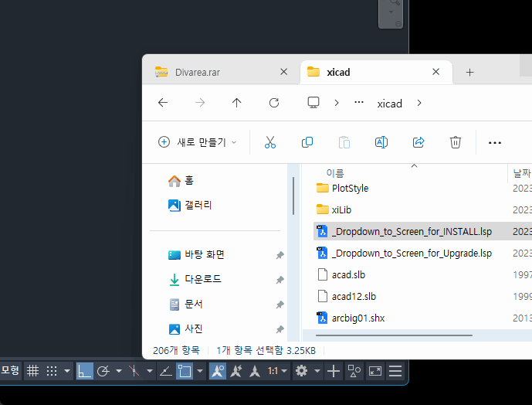
Task: Toggle isometric drafting icon in AutoCAD
Action: click(134, 371)
